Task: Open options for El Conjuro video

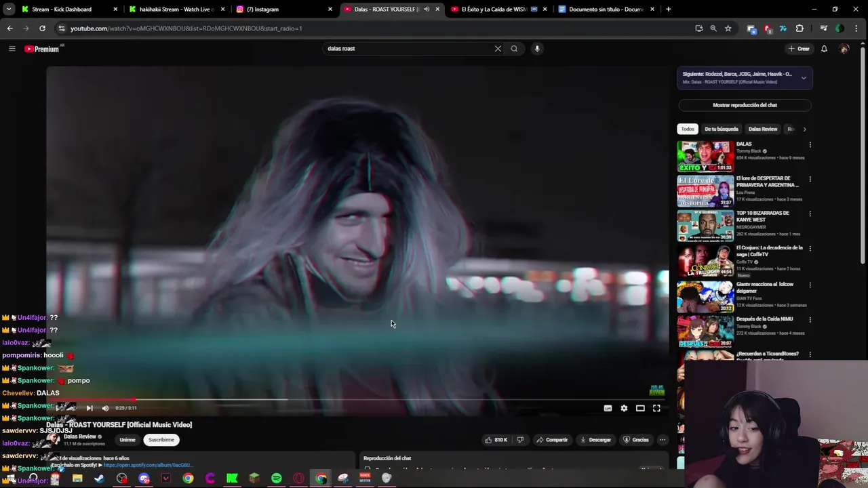Action: click(810, 249)
